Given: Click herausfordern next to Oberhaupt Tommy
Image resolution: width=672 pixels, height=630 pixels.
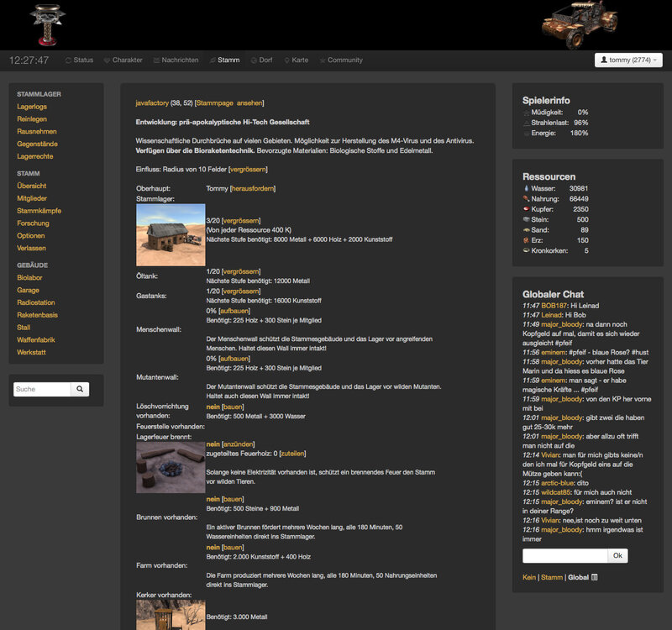Looking at the screenshot, I should point(252,188).
